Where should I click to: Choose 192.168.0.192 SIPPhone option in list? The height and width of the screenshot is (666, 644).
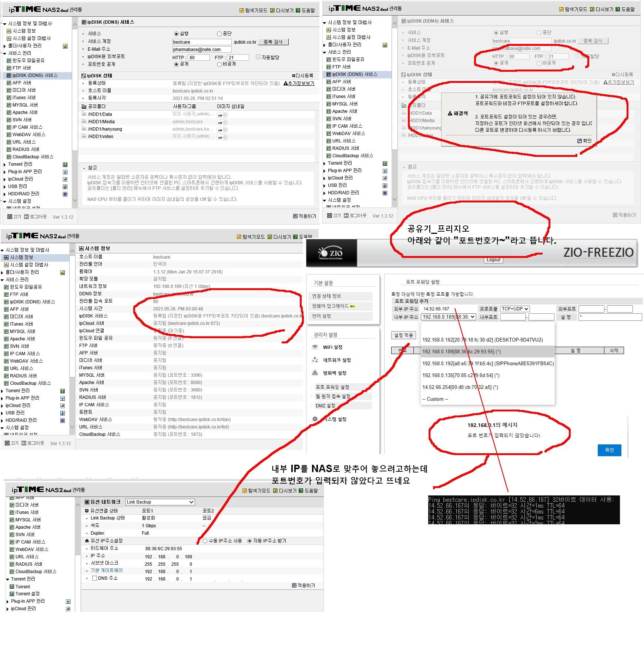pyautogui.click(x=487, y=363)
